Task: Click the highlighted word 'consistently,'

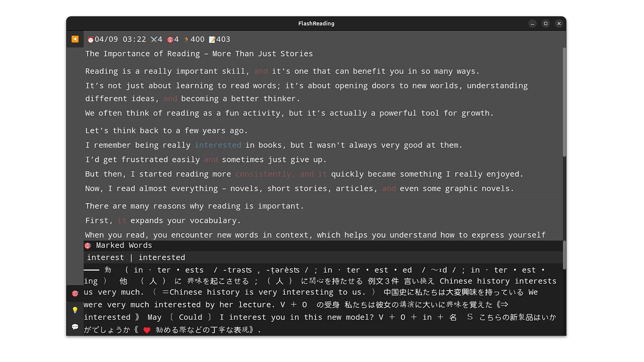Action: click(265, 174)
